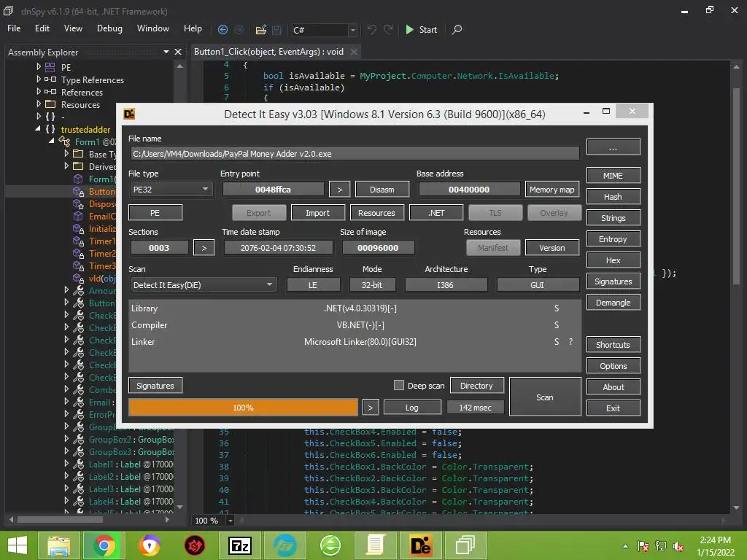
Task: Close the Assembly Explorer panel
Action: pyautogui.click(x=178, y=52)
